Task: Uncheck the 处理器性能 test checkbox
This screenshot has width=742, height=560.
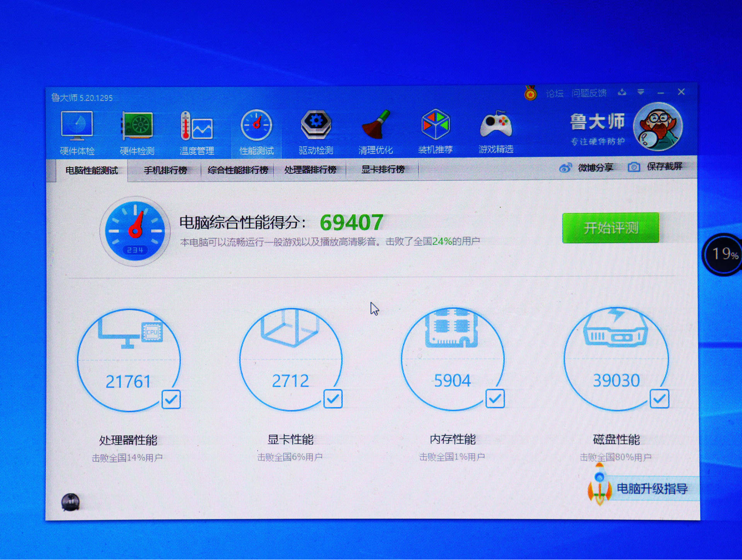Action: pyautogui.click(x=171, y=399)
